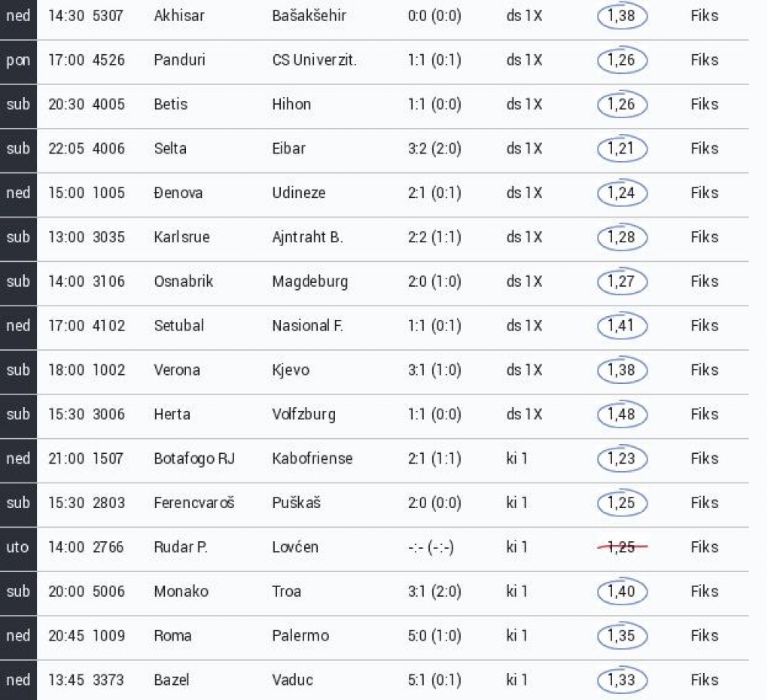Select the circled 1,27 odds for Osnabrik
771x700 pixels.
pyautogui.click(x=622, y=282)
